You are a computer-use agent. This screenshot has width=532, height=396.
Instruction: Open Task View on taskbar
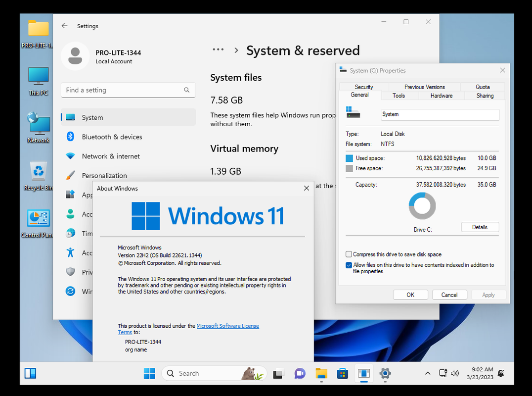click(278, 373)
